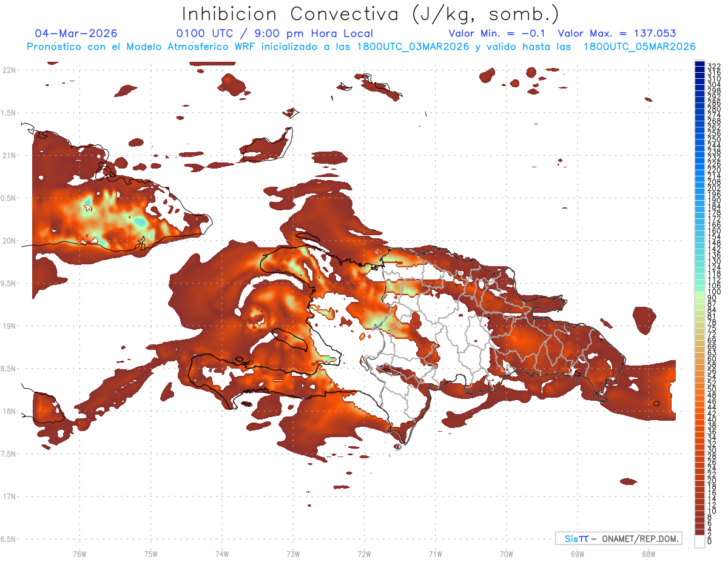This screenshot has height=562, width=728.
Task: Click the '71W' longitude label
Action: [435, 553]
